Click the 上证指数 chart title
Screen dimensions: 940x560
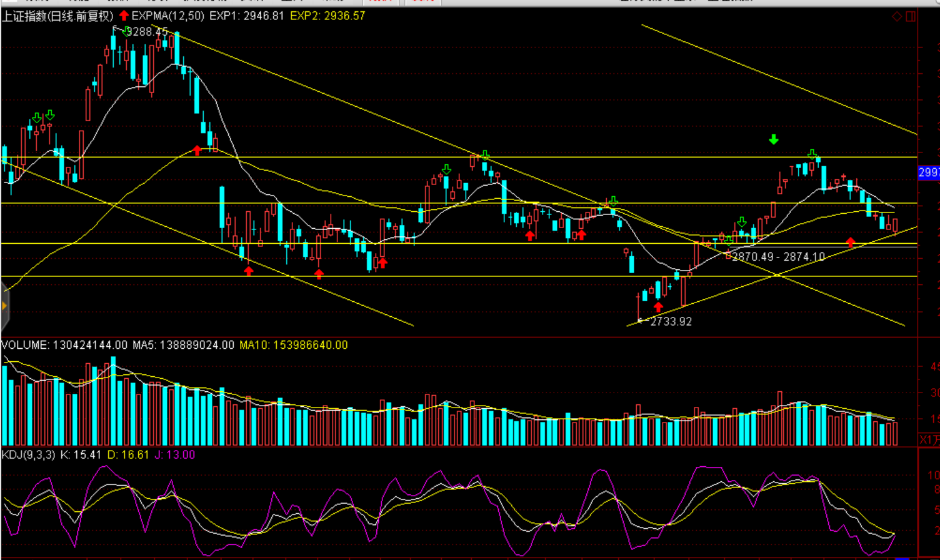point(57,16)
